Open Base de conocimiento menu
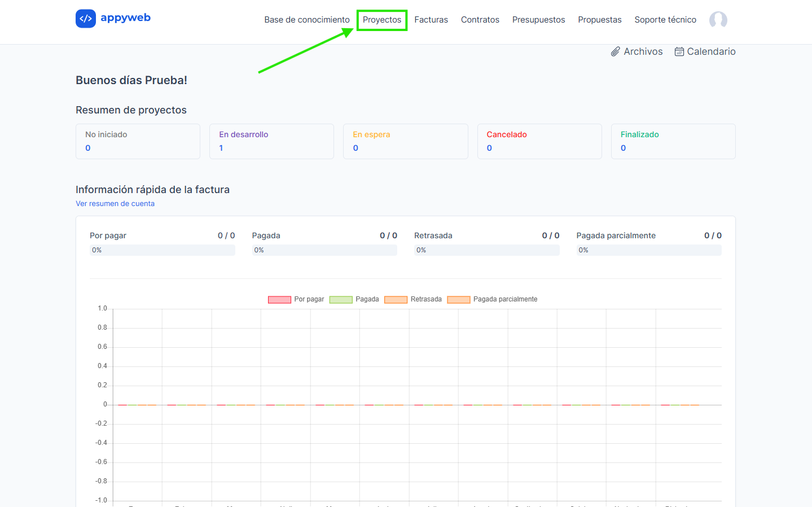This screenshot has height=507, width=812. [306, 20]
